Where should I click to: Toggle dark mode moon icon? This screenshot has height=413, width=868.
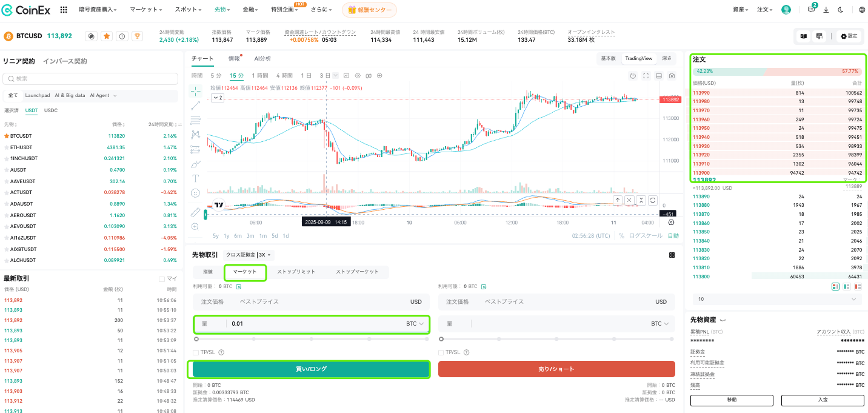tap(841, 10)
